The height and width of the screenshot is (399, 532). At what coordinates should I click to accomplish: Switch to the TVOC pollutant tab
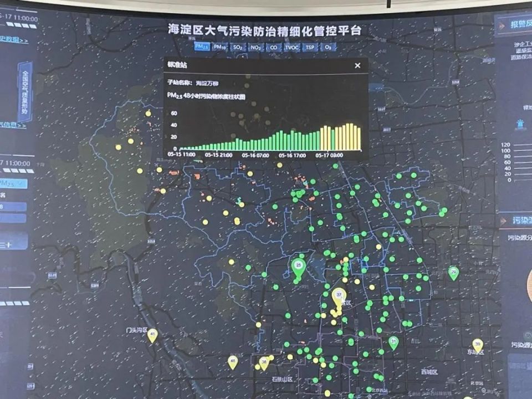tap(291, 47)
